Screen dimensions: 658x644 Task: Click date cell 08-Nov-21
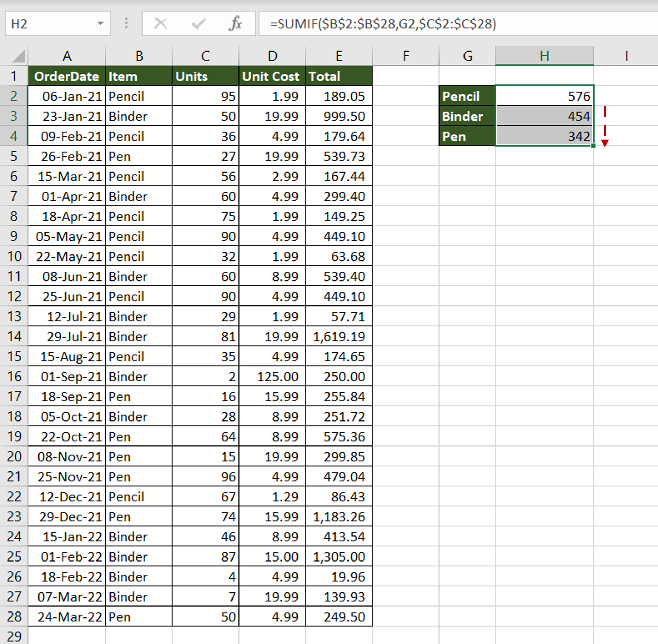[x=67, y=456]
